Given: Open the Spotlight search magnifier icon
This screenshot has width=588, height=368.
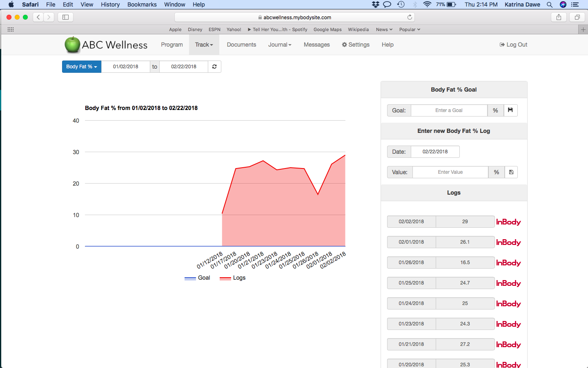Looking at the screenshot, I should pos(550,4).
